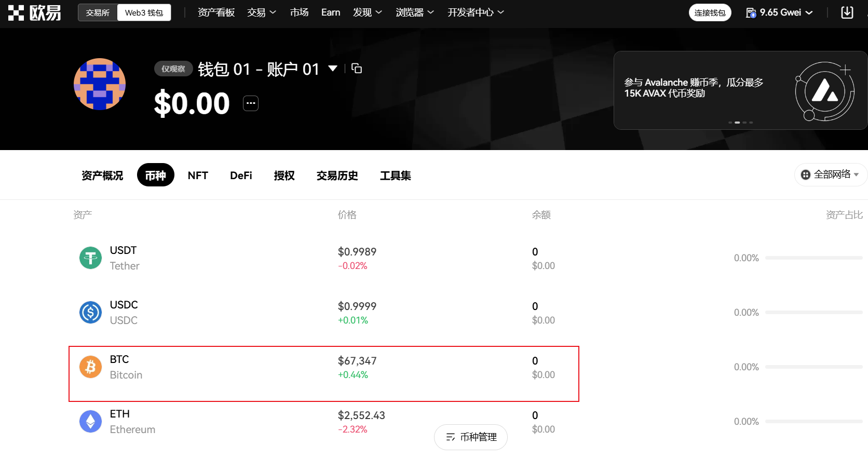Viewport: 868px width, 458px height.
Task: Click the 价格 column header
Action: (347, 215)
